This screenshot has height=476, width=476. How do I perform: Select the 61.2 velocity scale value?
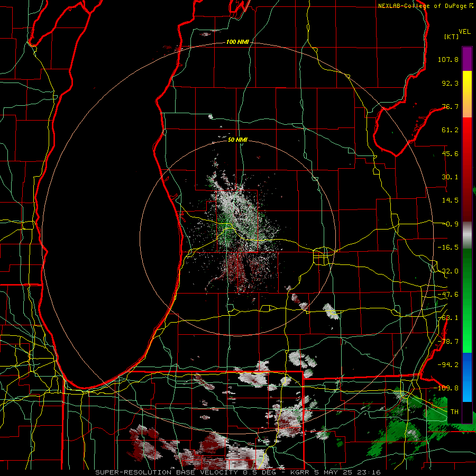(450, 130)
